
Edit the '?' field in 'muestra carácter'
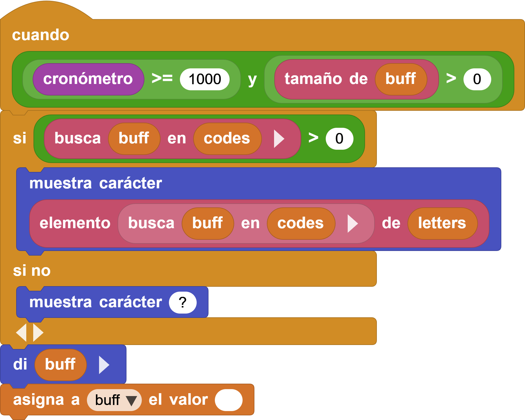click(x=183, y=302)
